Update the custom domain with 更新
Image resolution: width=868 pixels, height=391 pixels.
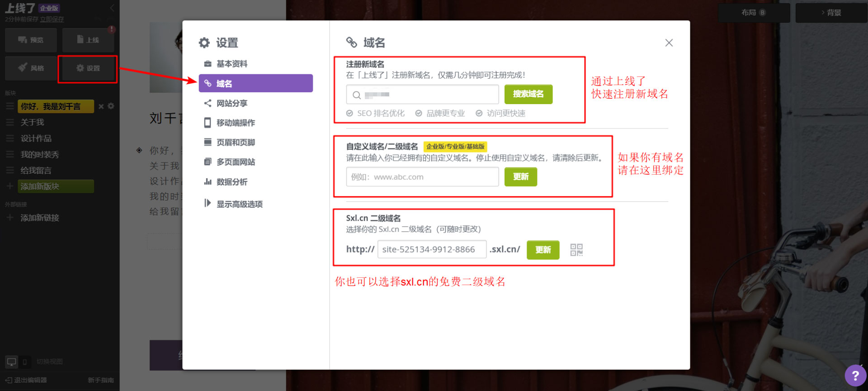pyautogui.click(x=521, y=177)
